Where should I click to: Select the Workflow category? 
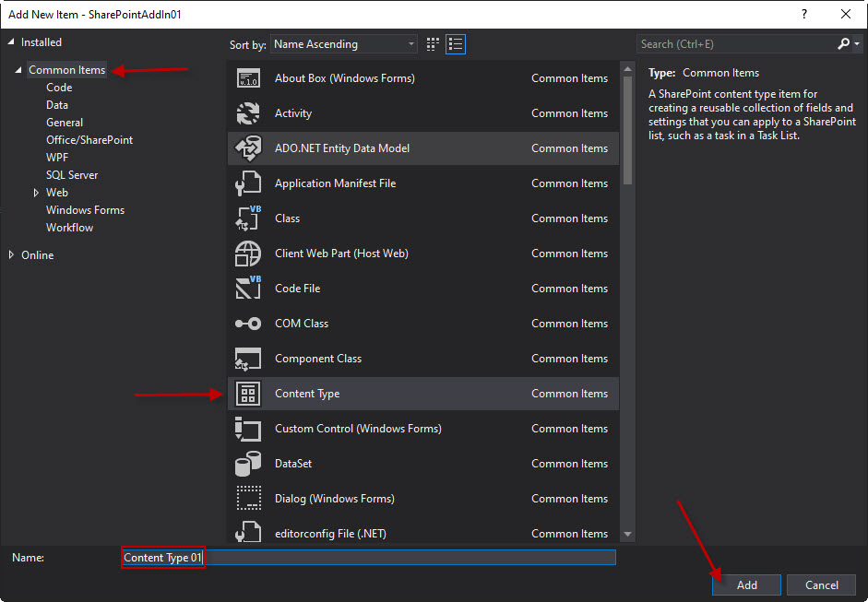pos(70,228)
